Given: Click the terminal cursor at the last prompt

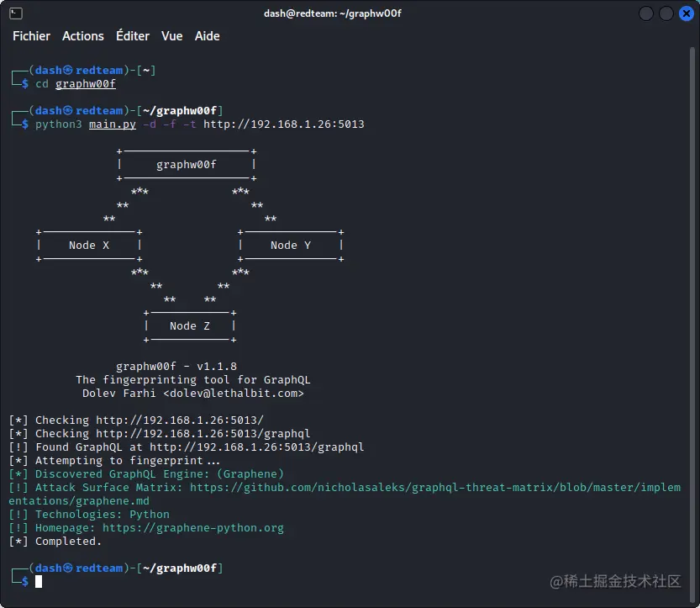Looking at the screenshot, I should click(x=39, y=582).
